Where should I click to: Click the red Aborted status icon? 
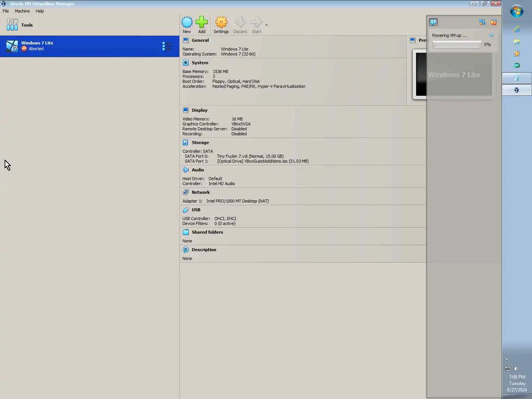click(24, 49)
